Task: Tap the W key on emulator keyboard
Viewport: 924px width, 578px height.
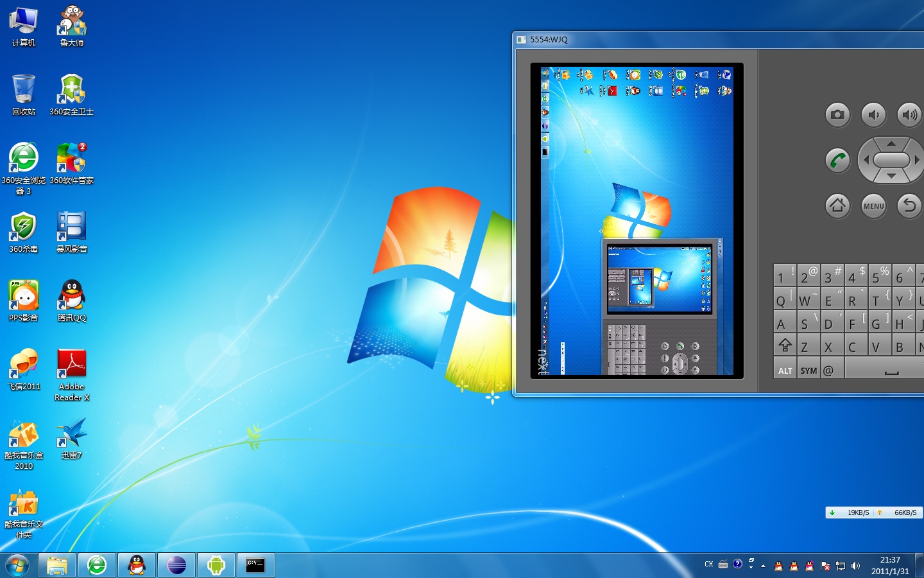Action: click(809, 299)
